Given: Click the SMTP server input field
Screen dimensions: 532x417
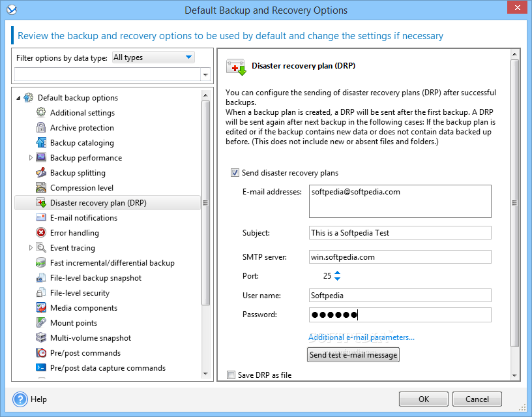Looking at the screenshot, I should (x=400, y=256).
